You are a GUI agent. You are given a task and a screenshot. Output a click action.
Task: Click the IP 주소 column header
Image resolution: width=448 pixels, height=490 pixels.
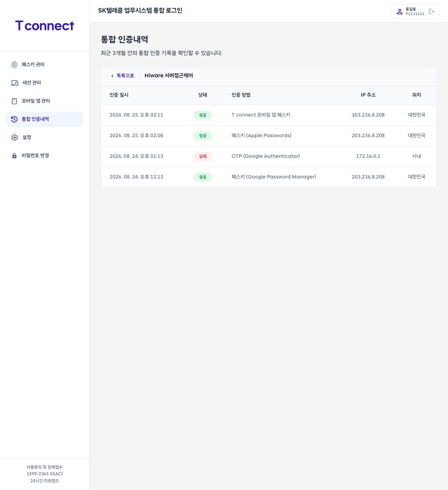[x=368, y=95]
